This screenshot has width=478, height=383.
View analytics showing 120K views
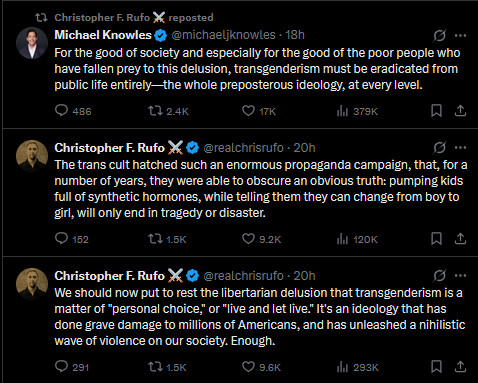coord(357,239)
